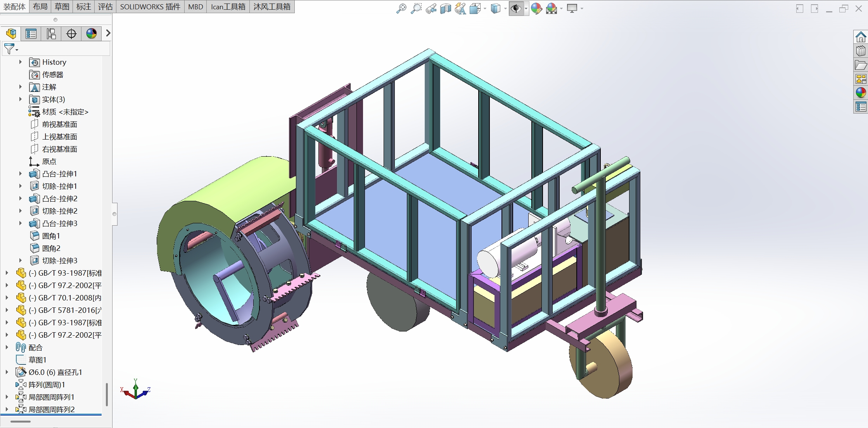868x428 pixels.
Task: Expand the History tree node
Action: click(x=21, y=62)
